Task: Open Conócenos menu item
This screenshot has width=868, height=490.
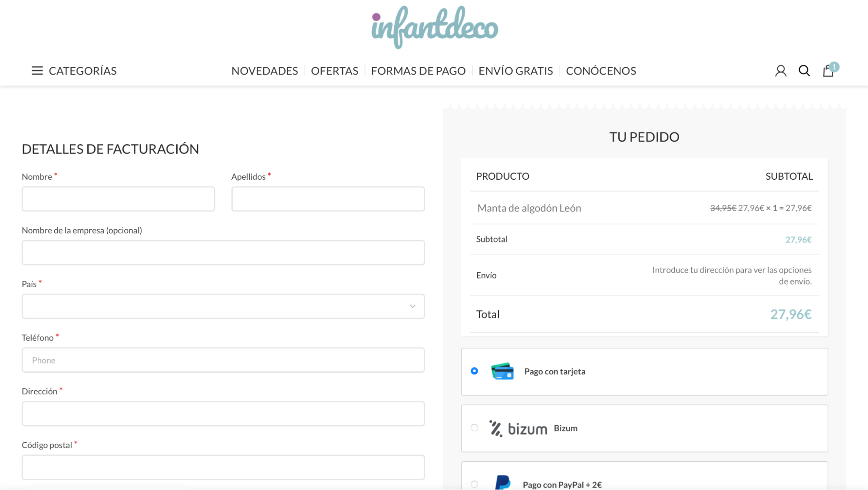Action: pyautogui.click(x=601, y=71)
